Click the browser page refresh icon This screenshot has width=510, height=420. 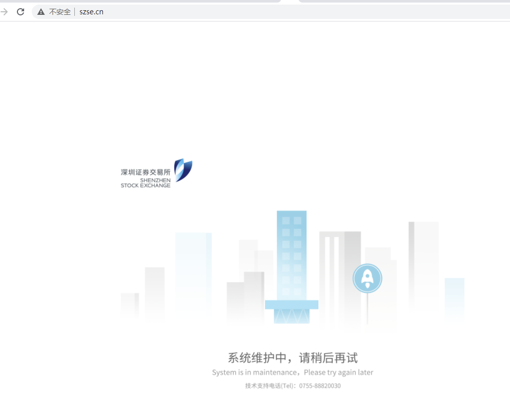(x=20, y=11)
